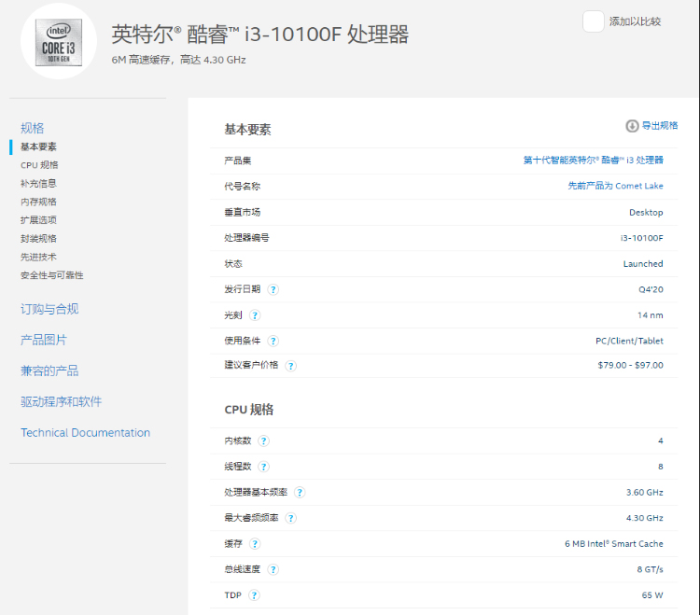Click the 基本要素 section heading
The image size is (700, 615).
pyautogui.click(x=247, y=130)
